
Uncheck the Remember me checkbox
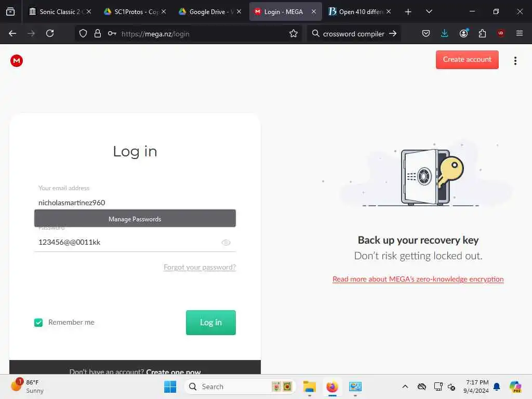(x=38, y=322)
